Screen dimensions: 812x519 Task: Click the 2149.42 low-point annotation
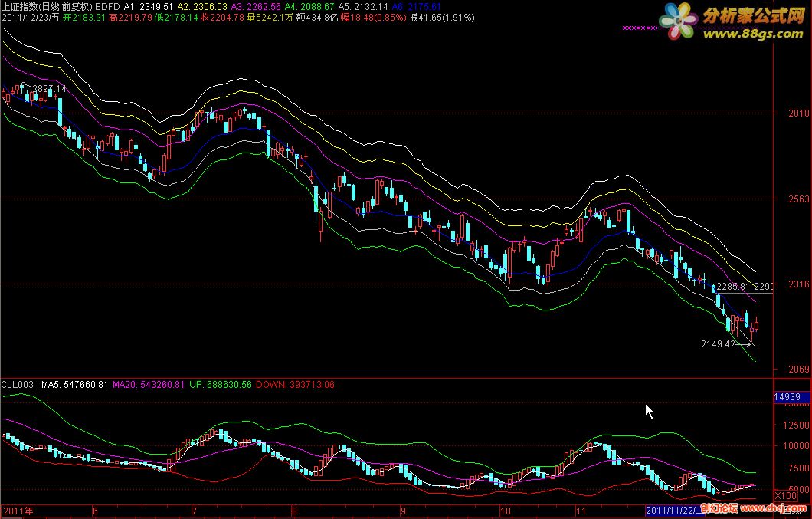(x=719, y=344)
